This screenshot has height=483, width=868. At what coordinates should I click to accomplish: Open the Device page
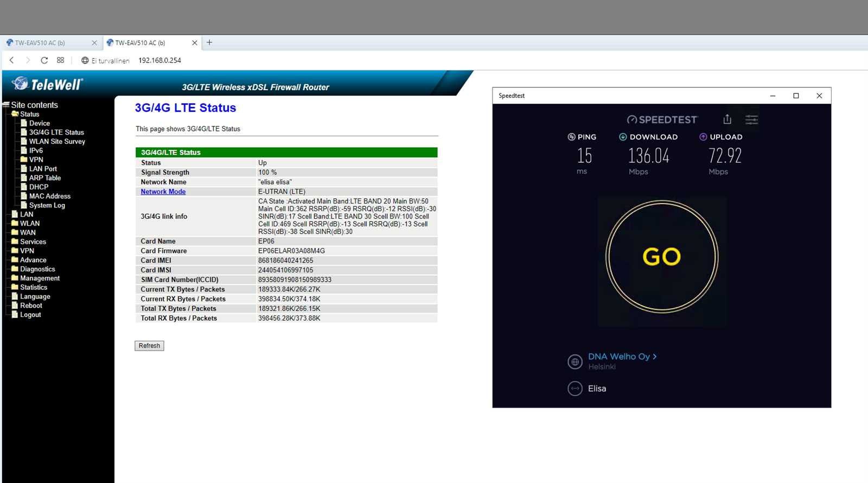[40, 123]
